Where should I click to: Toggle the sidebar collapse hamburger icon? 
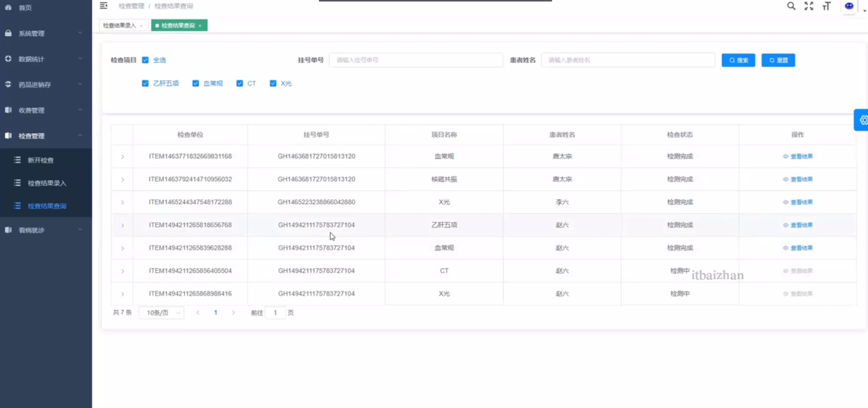click(104, 5)
